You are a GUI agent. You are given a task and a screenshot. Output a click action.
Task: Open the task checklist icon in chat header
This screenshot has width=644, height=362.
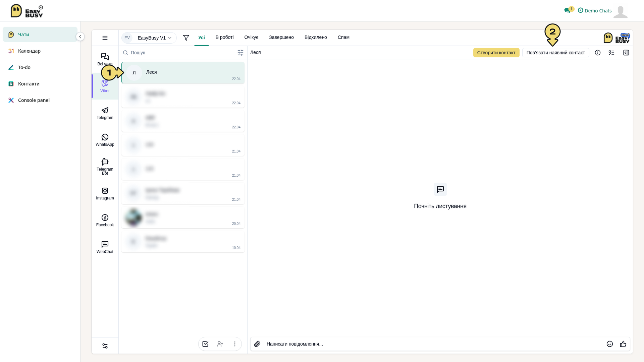tap(611, 53)
